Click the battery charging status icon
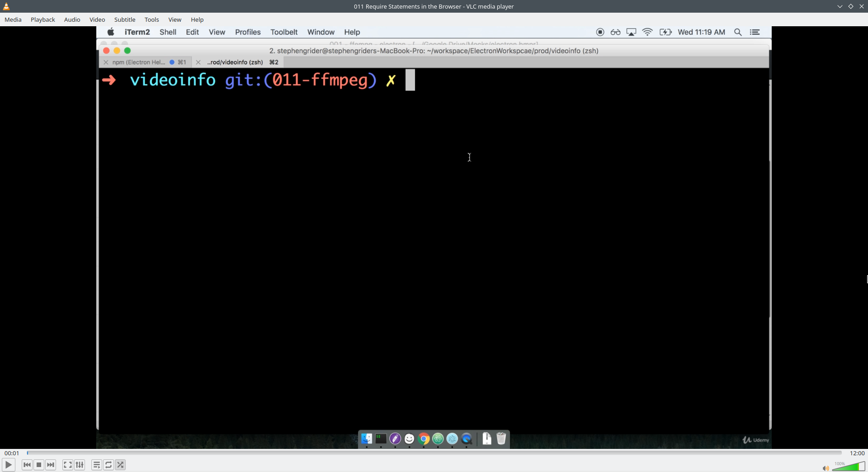 [665, 32]
